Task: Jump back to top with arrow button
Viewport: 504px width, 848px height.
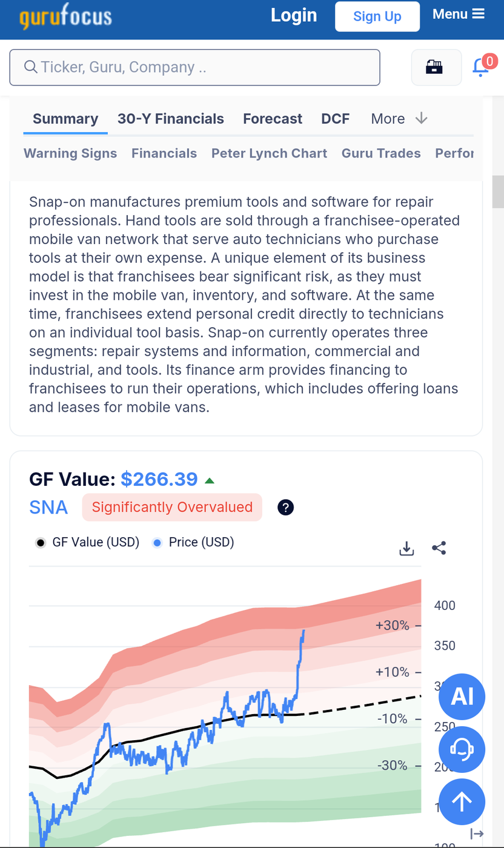Action: (x=462, y=802)
